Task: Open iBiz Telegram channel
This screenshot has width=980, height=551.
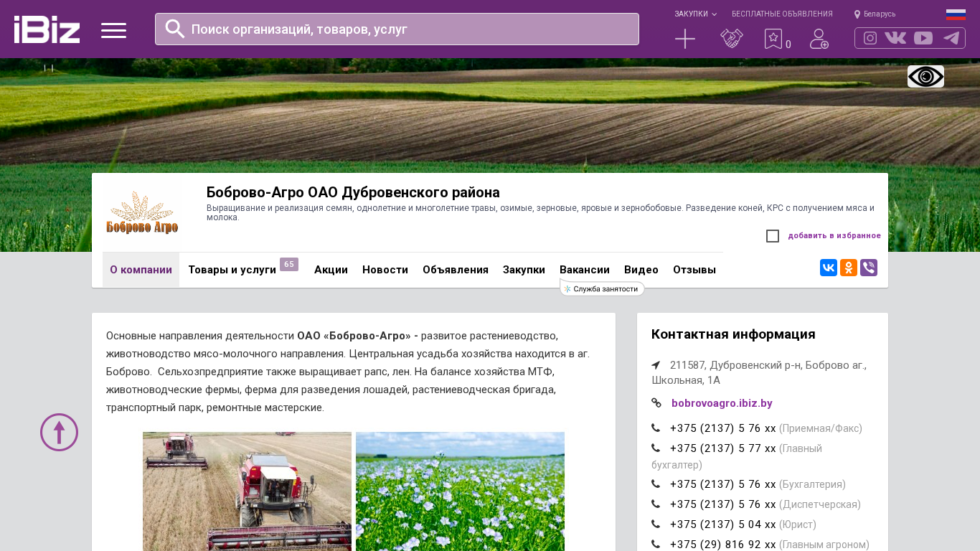Action: click(951, 38)
